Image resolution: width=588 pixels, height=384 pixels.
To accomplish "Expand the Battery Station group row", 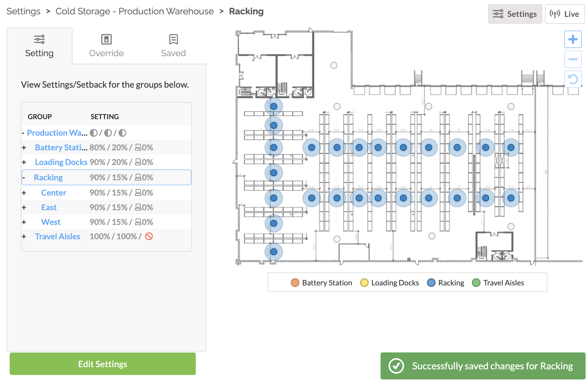I will [24, 148].
